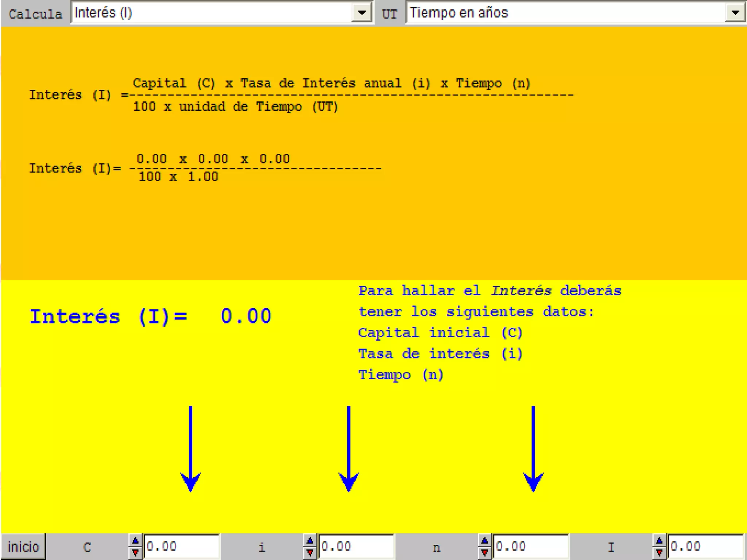747x560 pixels.
Task: Click the down arrow of I stepper
Action: pyautogui.click(x=659, y=553)
